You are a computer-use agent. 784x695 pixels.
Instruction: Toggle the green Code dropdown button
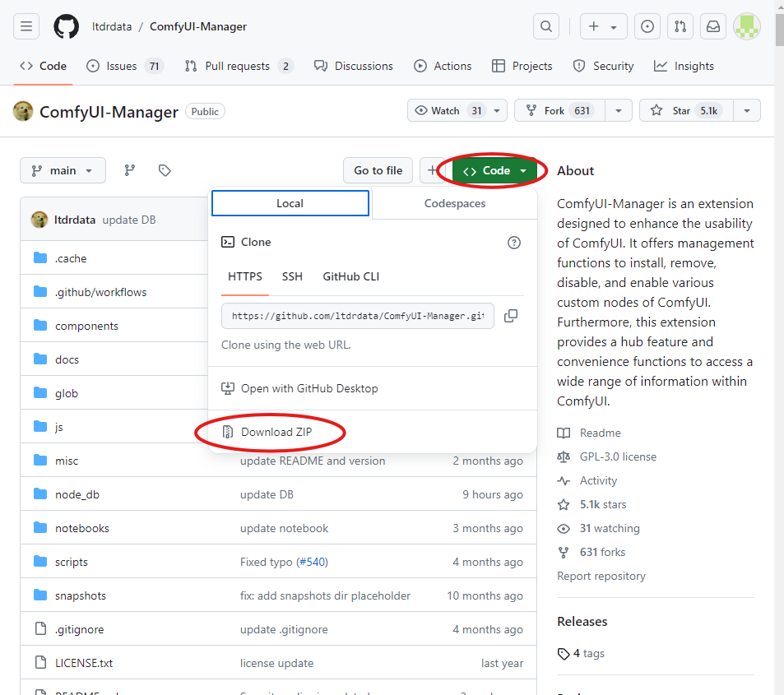[494, 170]
